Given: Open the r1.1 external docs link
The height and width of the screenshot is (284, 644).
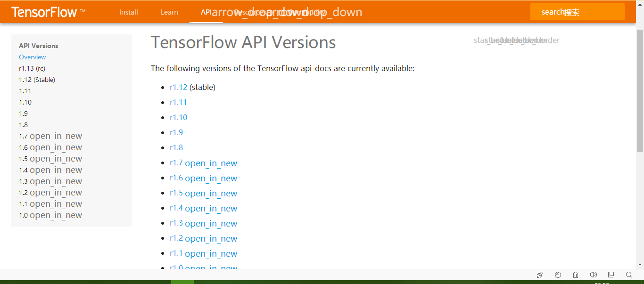Looking at the screenshot, I should [204, 253].
